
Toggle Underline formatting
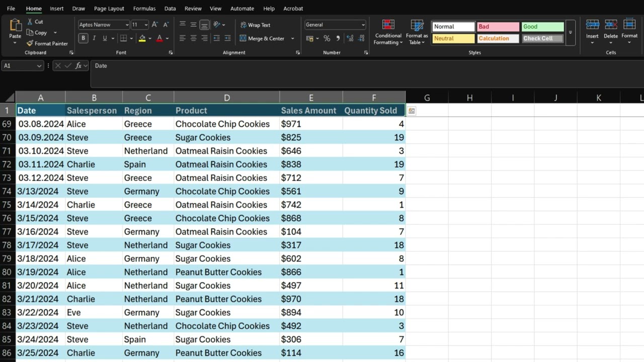point(105,38)
